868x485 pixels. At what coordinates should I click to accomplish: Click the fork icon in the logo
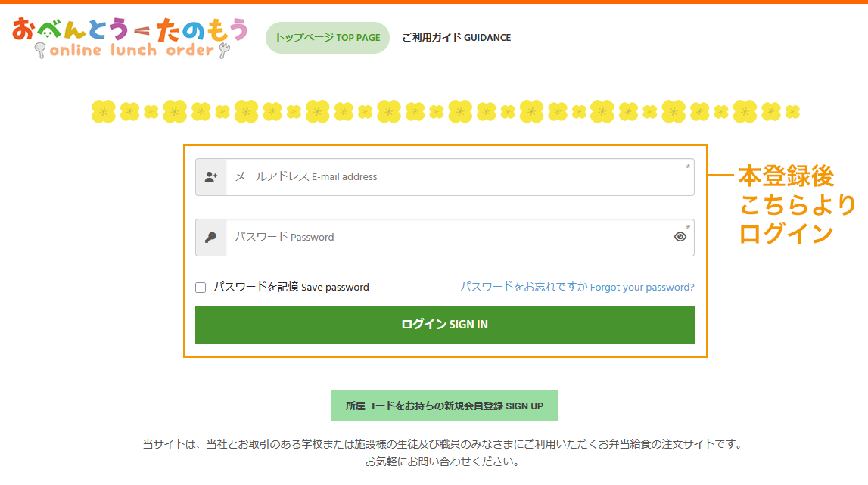point(223,51)
